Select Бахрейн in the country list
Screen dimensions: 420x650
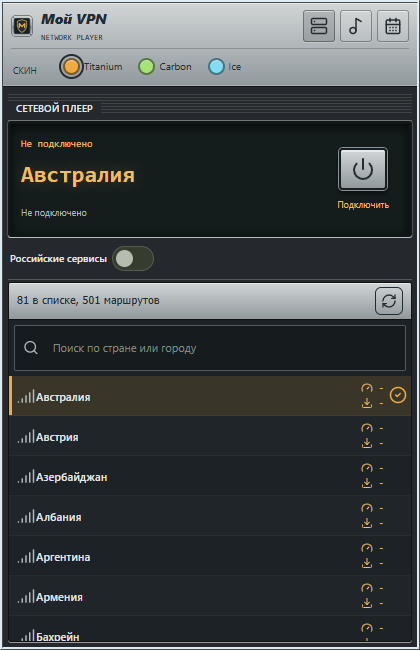(x=210, y=629)
